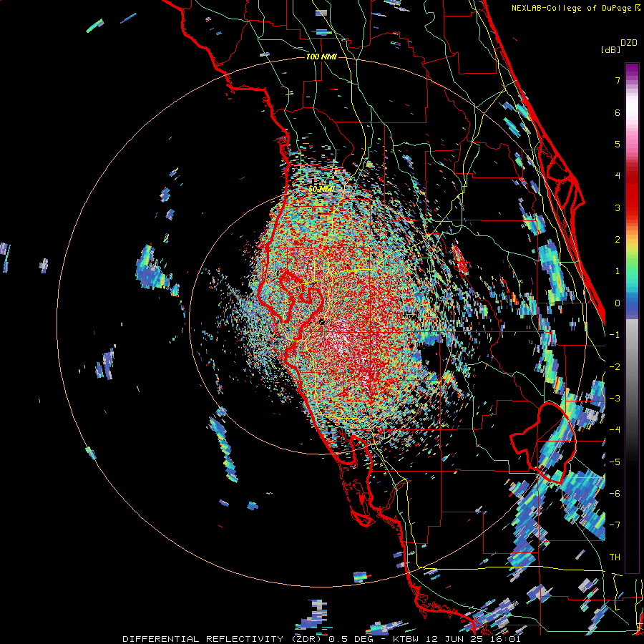Click the 2 value on the color scale
644x644 pixels.
click(618, 240)
